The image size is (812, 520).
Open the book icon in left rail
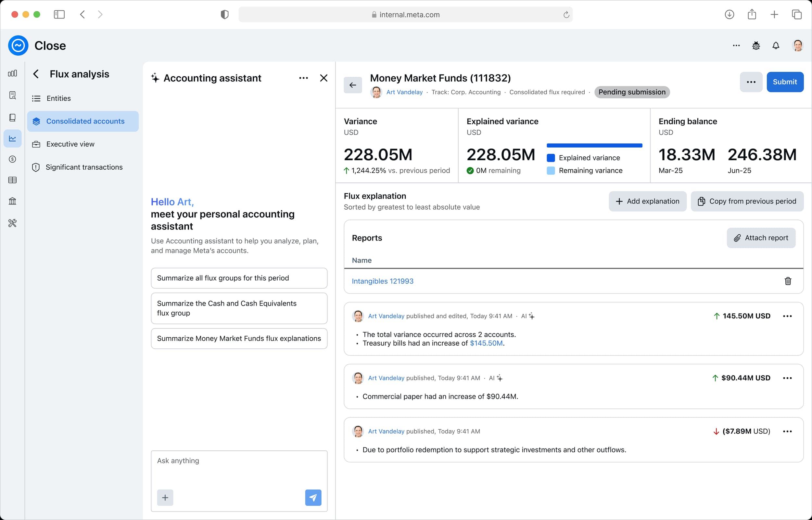[x=12, y=117]
